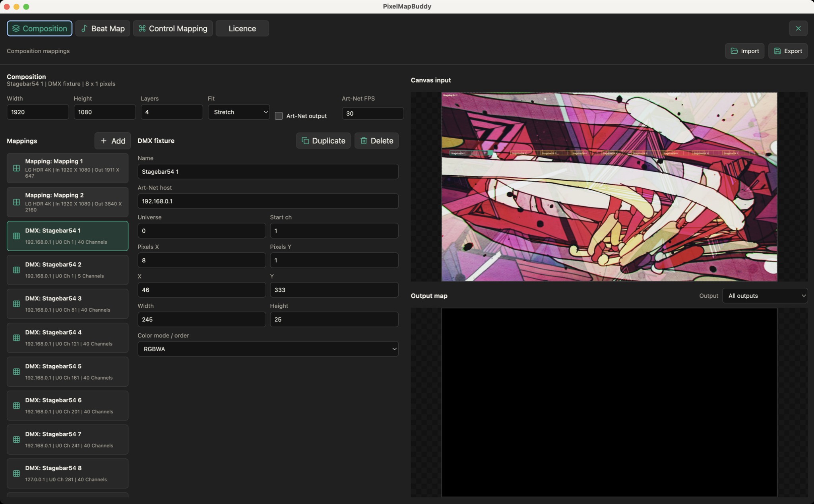Click the Export button
814x504 pixels.
click(788, 51)
